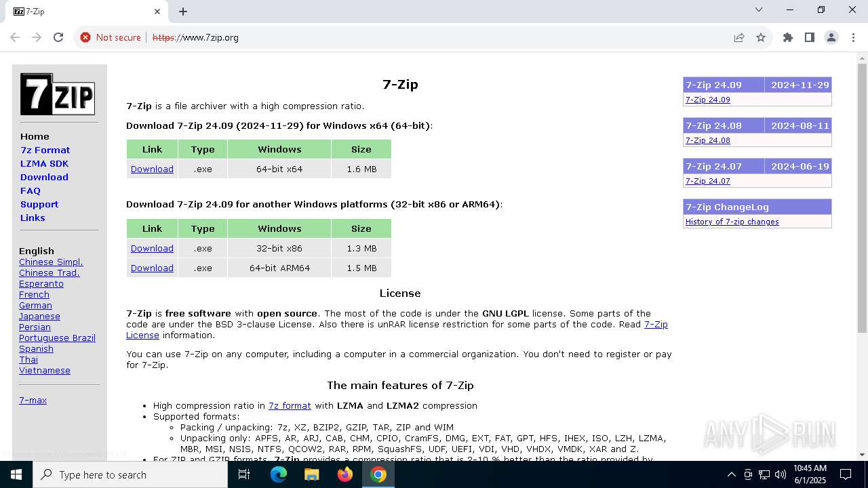Open File Explorer from taskbar
The height and width of the screenshot is (488, 868).
pyautogui.click(x=311, y=474)
